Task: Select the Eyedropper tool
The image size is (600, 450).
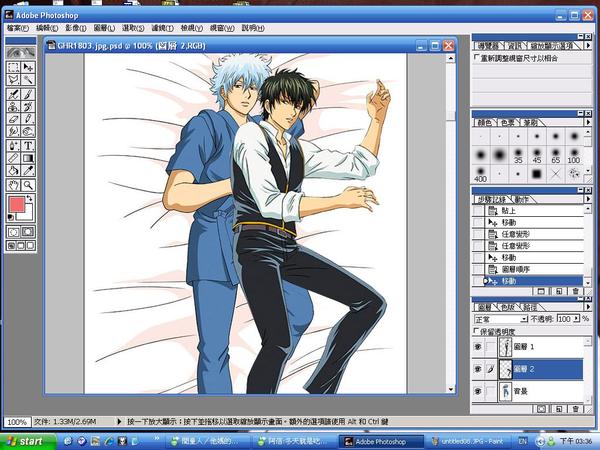Action: (x=28, y=171)
